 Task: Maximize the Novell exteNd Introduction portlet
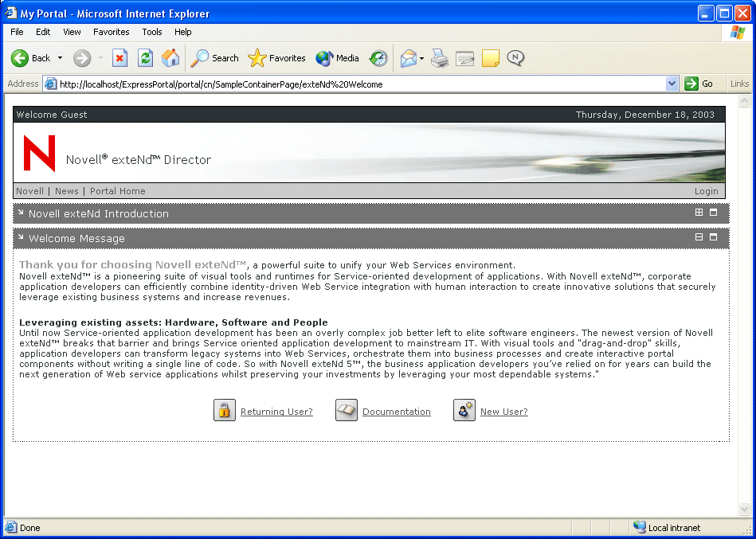click(x=714, y=213)
